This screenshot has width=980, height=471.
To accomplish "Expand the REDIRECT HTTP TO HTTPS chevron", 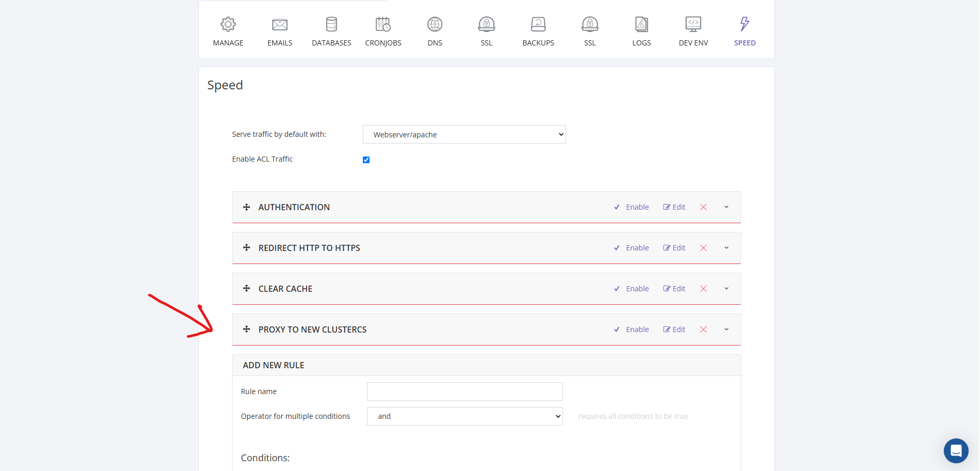I will [726, 248].
